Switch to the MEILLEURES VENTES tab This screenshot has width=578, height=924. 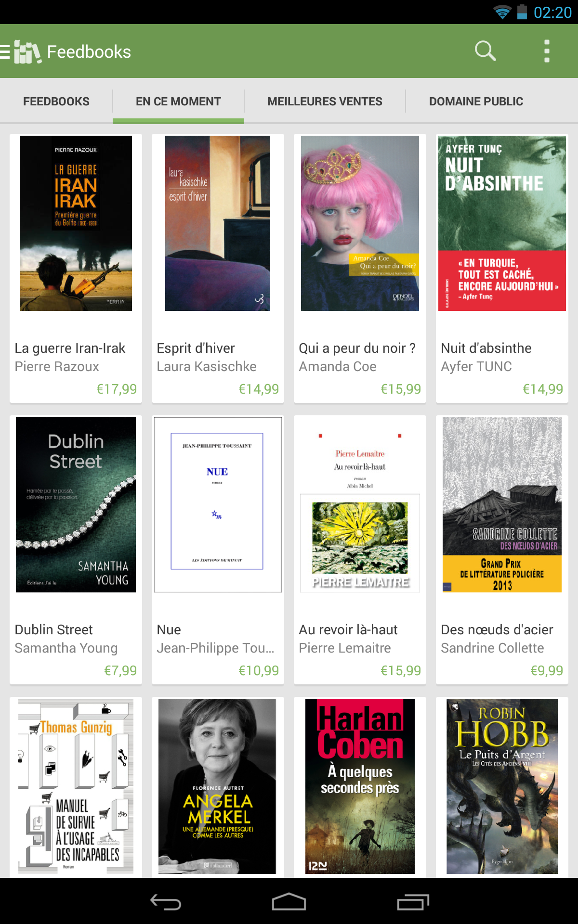point(325,102)
